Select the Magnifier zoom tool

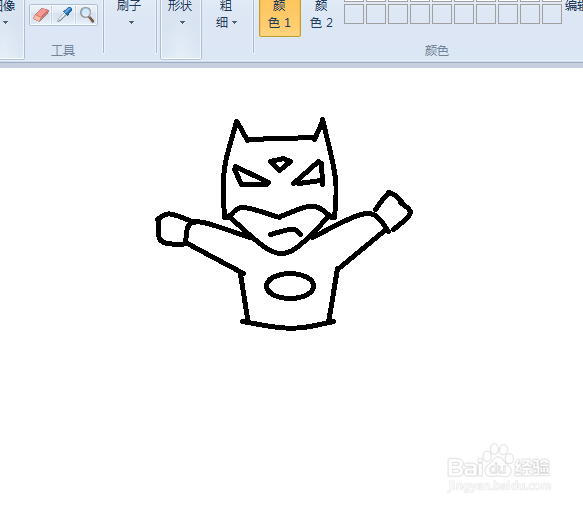[x=87, y=15]
